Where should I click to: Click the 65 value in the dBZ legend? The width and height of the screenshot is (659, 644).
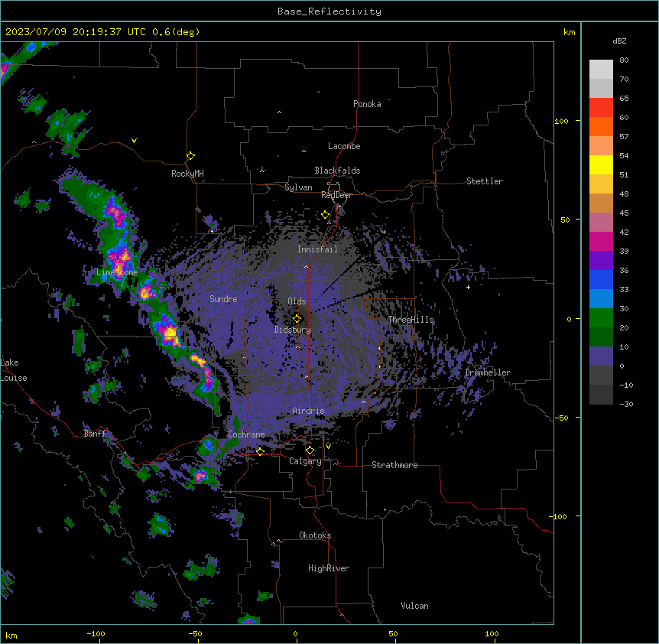[x=624, y=99]
